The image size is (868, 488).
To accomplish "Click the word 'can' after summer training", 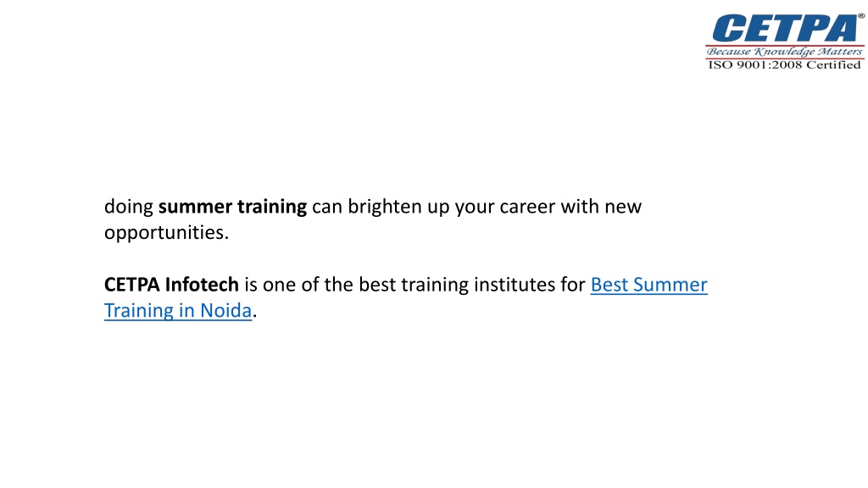I will point(327,208).
